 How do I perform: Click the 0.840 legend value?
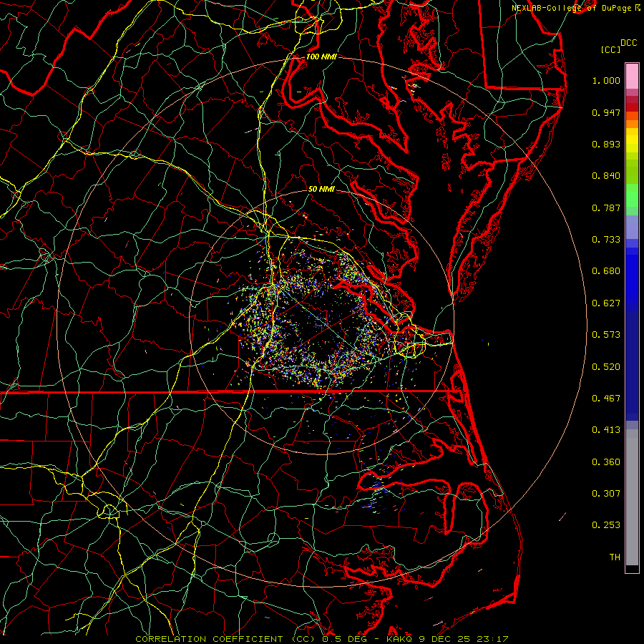606,176
